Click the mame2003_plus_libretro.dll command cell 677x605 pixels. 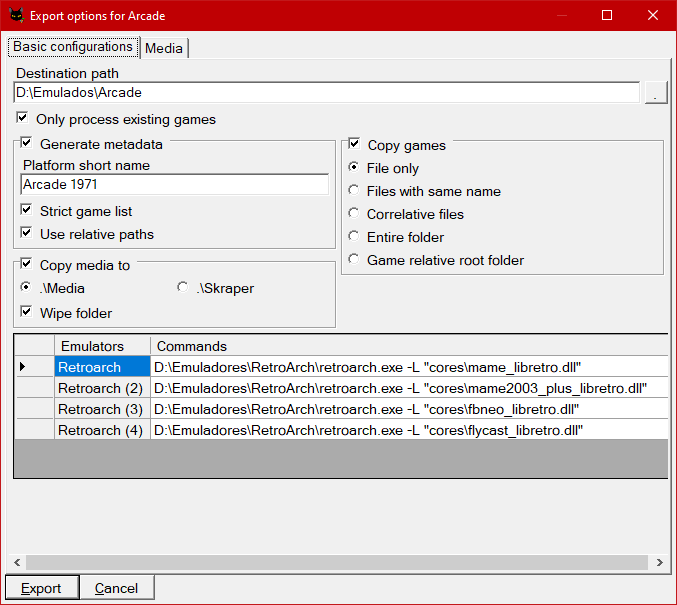409,388
